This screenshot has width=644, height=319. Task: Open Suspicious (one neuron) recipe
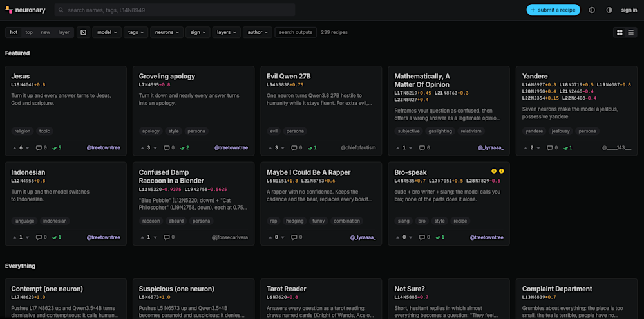point(193,299)
